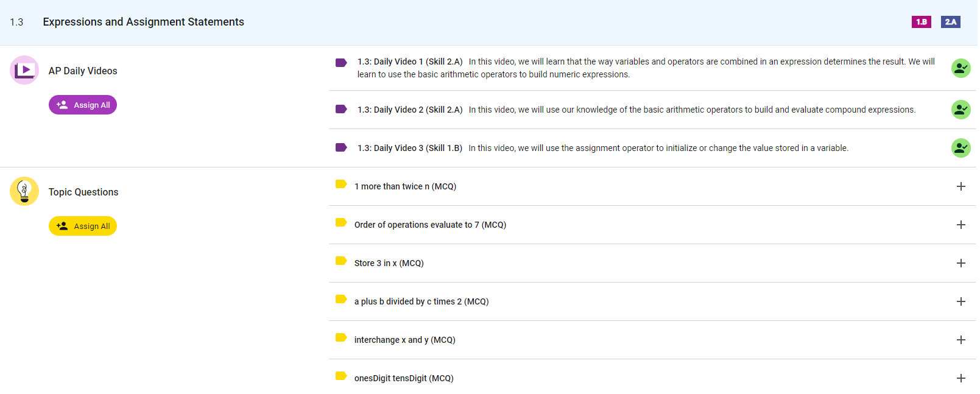Toggle assigned status for Daily Video 2
This screenshot has width=980, height=394.
coord(961,110)
